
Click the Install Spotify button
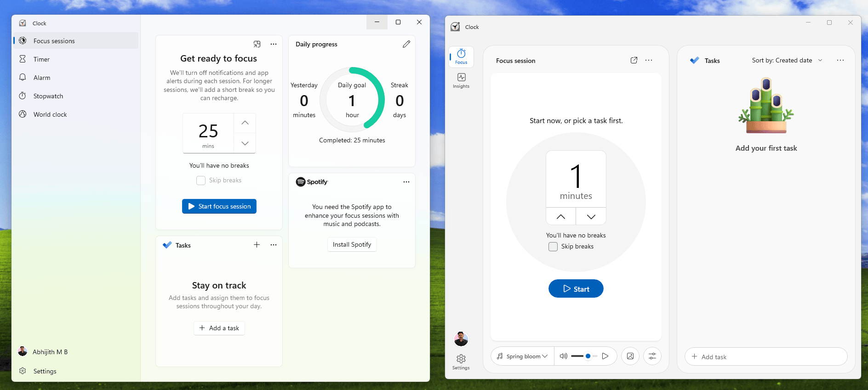[352, 244]
